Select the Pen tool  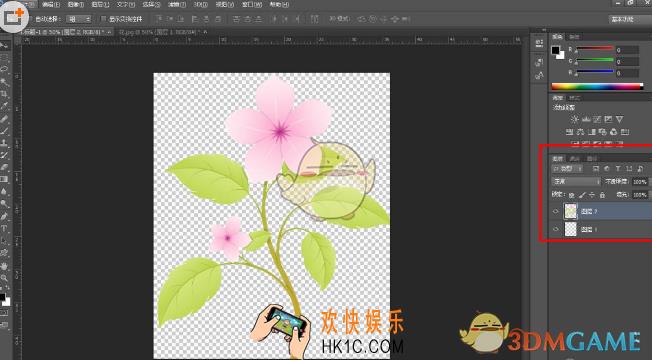(x=5, y=216)
